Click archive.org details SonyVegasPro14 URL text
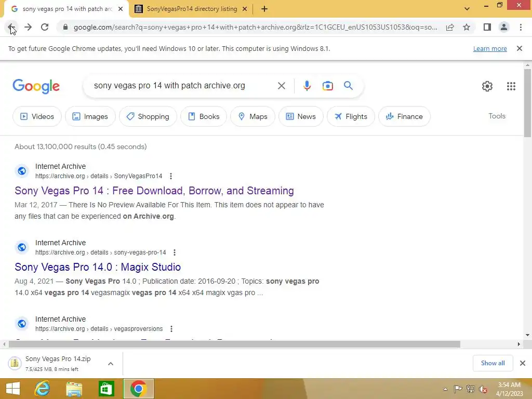This screenshot has width=532, height=399. [99, 176]
